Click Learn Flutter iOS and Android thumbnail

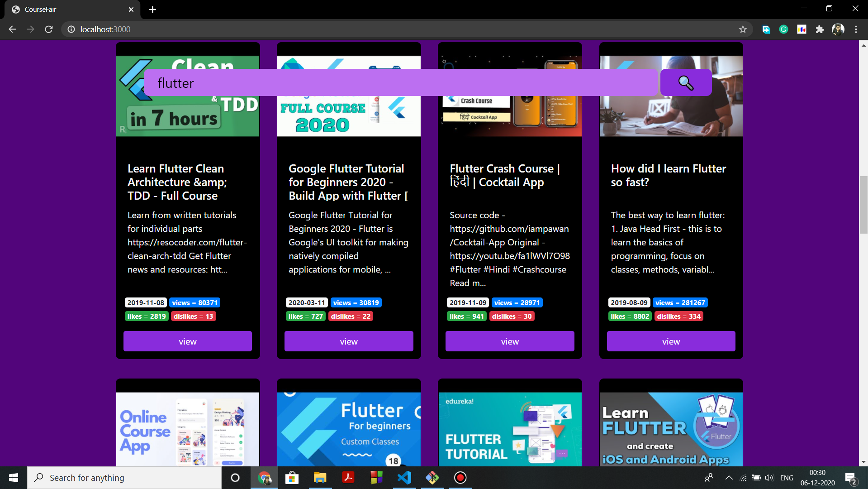tap(671, 429)
